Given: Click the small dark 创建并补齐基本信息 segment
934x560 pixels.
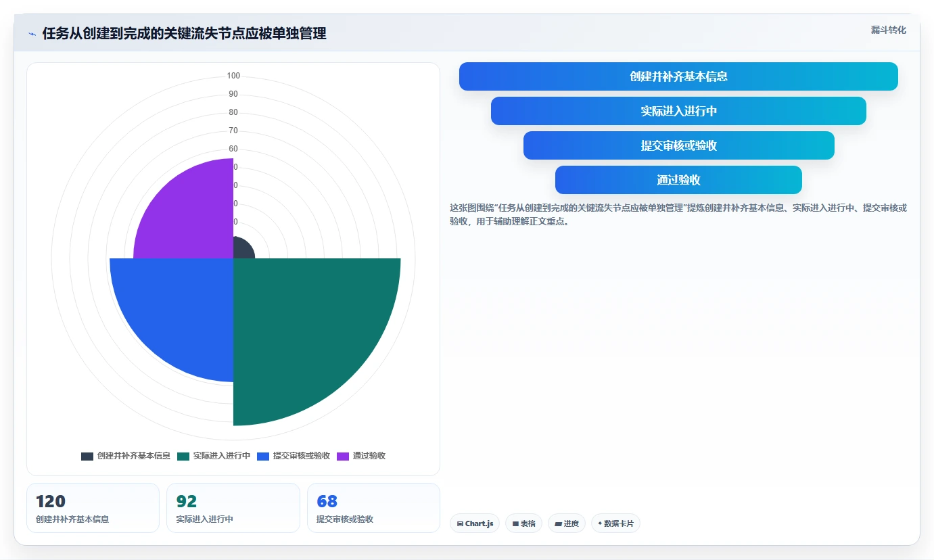Looking at the screenshot, I should point(241,250).
